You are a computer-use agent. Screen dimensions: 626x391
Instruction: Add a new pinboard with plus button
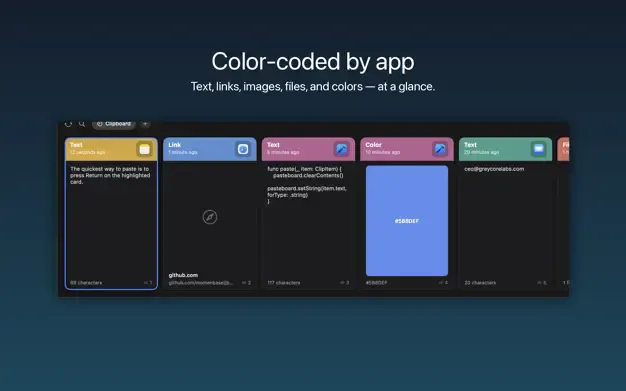[x=145, y=124]
